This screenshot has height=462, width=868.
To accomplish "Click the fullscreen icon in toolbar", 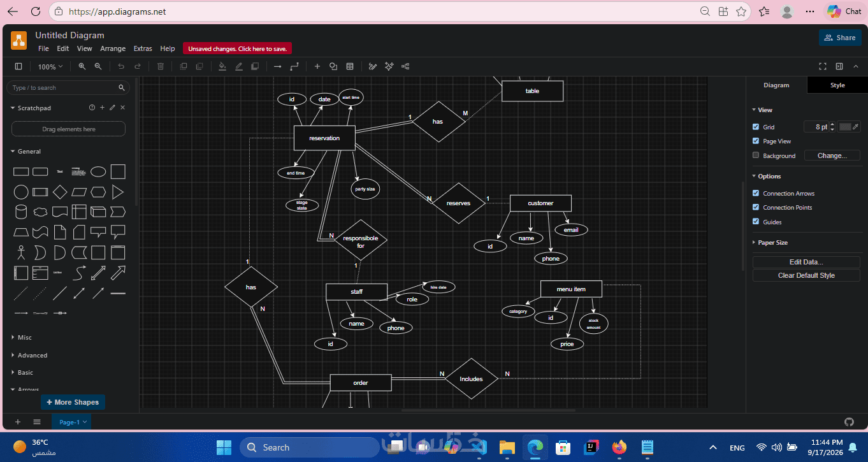I will point(823,66).
